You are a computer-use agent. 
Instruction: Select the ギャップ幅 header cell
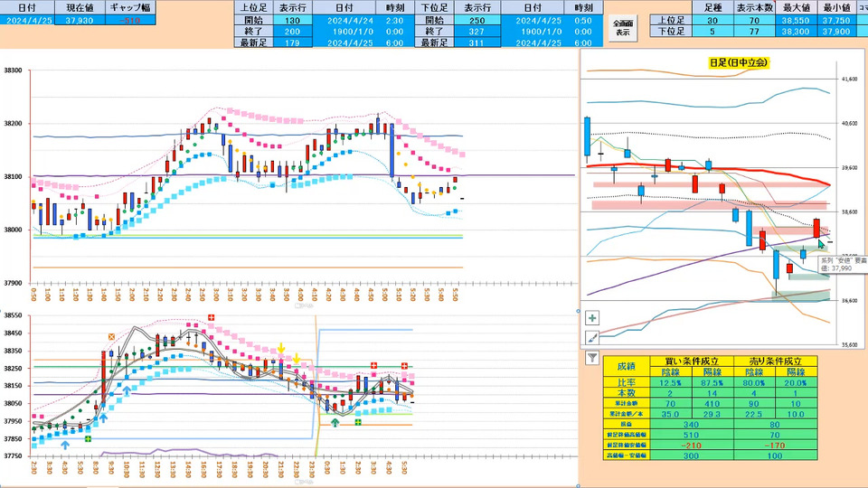130,8
